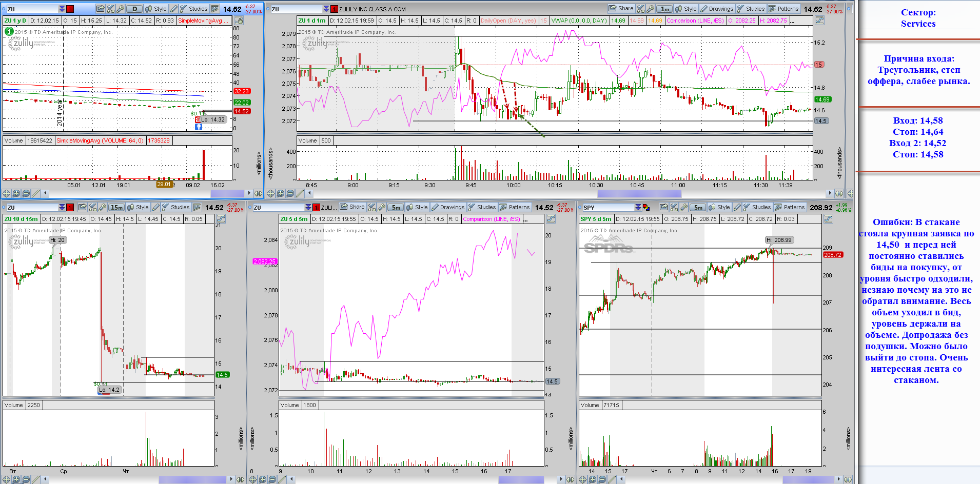This screenshot has width=980, height=484.
Task: Open Studies menu in 1m chart
Action: 751,9
